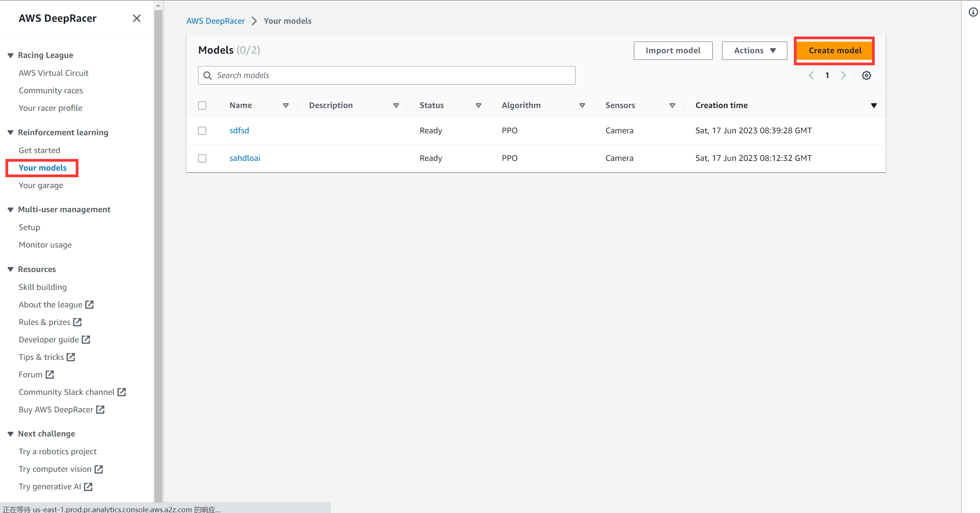Viewport: 980px width, 513px height.
Task: Click the Name column header
Action: pos(241,105)
